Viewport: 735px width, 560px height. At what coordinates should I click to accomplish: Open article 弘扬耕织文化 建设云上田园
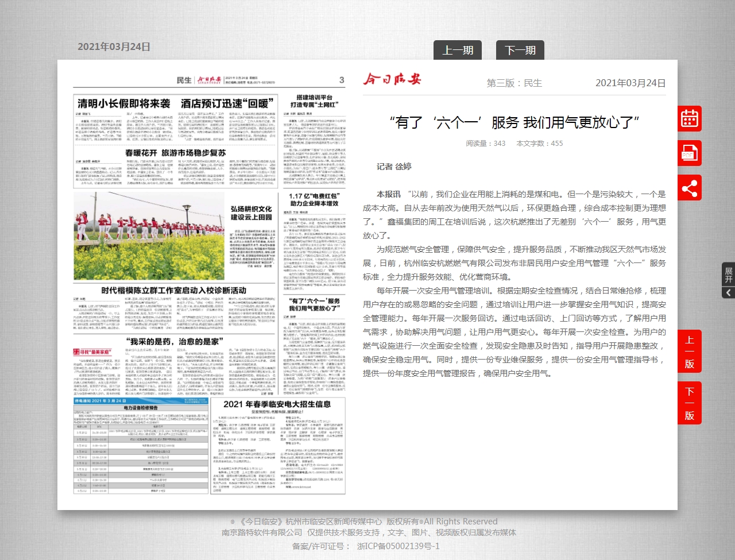point(251,213)
